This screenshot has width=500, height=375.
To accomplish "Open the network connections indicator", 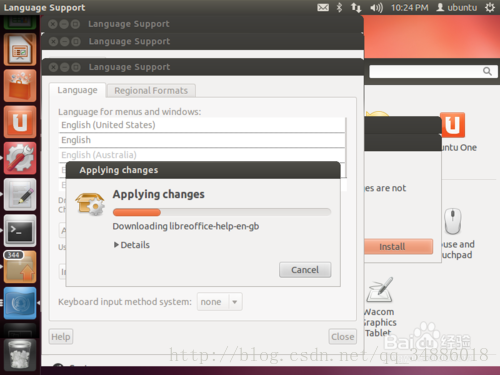I will click(x=356, y=7).
